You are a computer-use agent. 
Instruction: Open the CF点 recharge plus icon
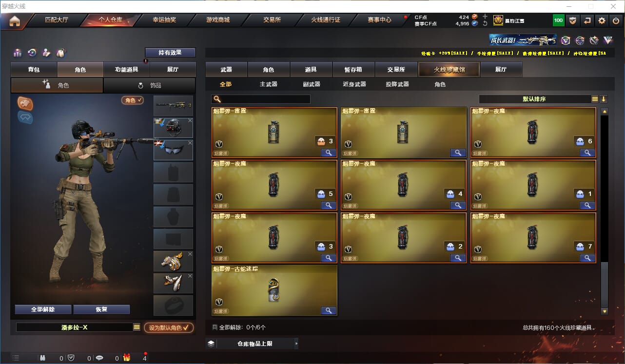[485, 17]
